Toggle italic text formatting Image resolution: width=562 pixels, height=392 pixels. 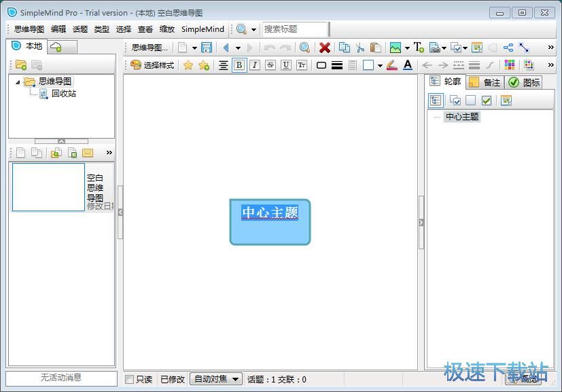tap(254, 65)
